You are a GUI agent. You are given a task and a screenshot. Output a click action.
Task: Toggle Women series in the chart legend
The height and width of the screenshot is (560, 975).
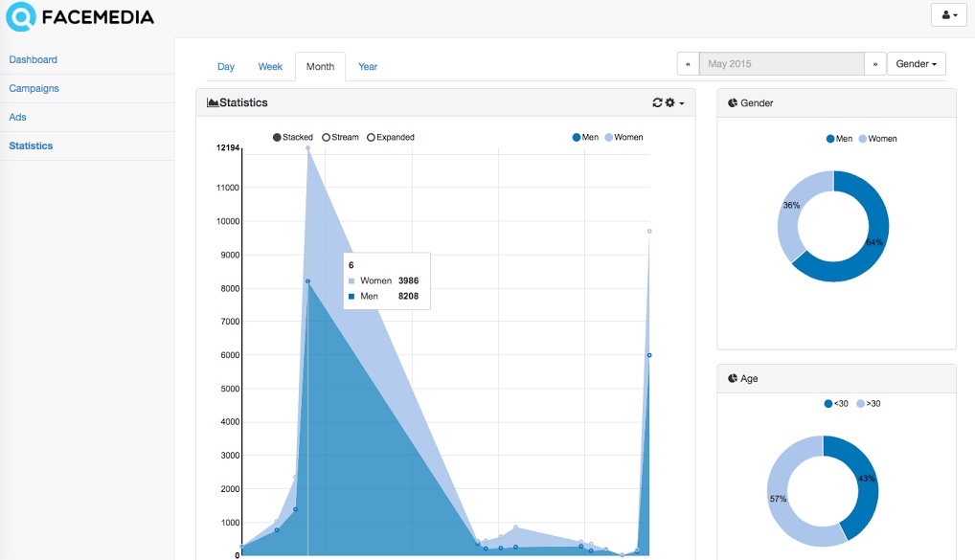624,138
